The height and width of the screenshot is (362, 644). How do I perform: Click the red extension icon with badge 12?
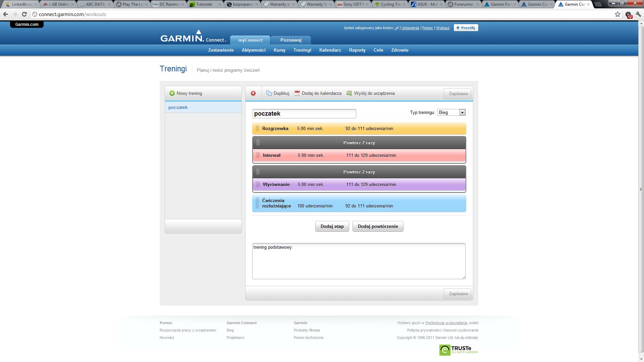tap(629, 15)
